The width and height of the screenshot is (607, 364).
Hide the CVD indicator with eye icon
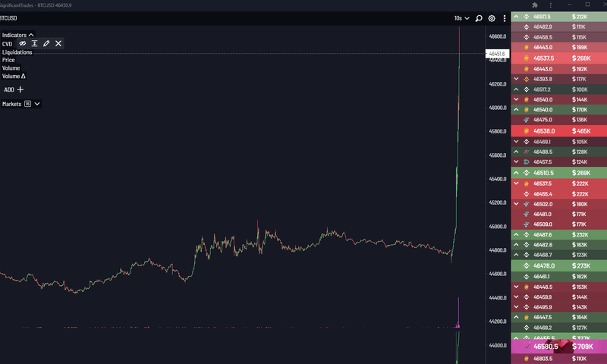pyautogui.click(x=23, y=43)
